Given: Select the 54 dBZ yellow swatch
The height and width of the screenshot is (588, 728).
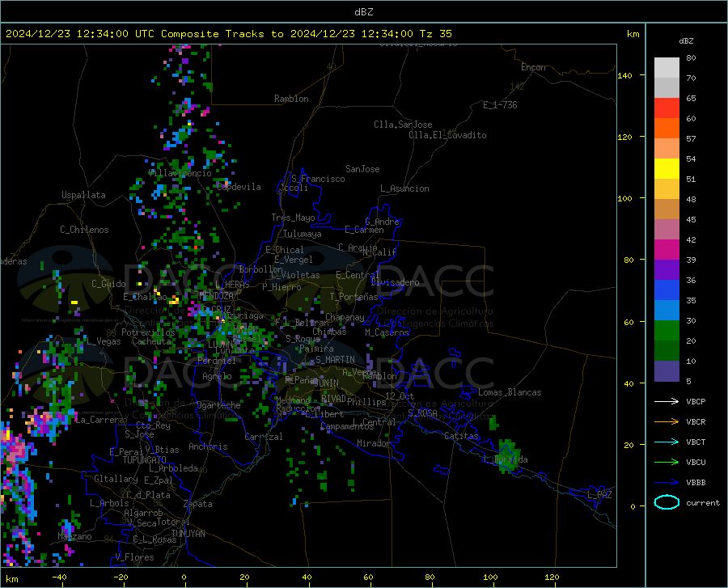Looking at the screenshot, I should pos(667,169).
